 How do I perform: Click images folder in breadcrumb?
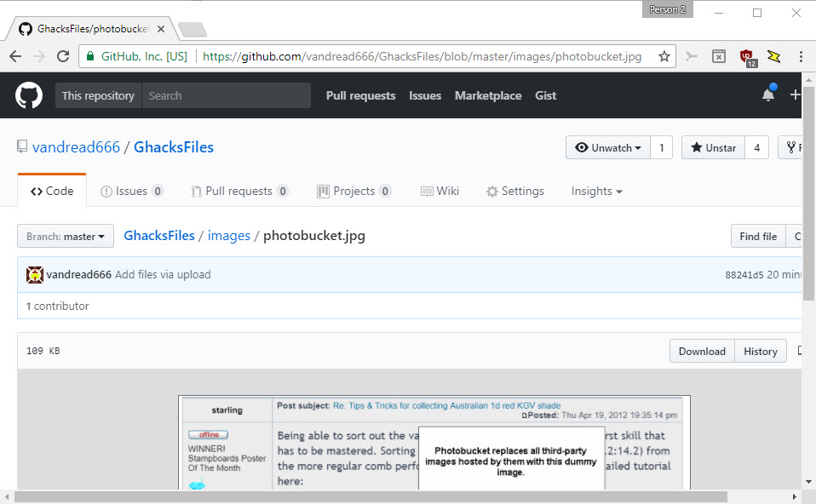pyautogui.click(x=229, y=236)
